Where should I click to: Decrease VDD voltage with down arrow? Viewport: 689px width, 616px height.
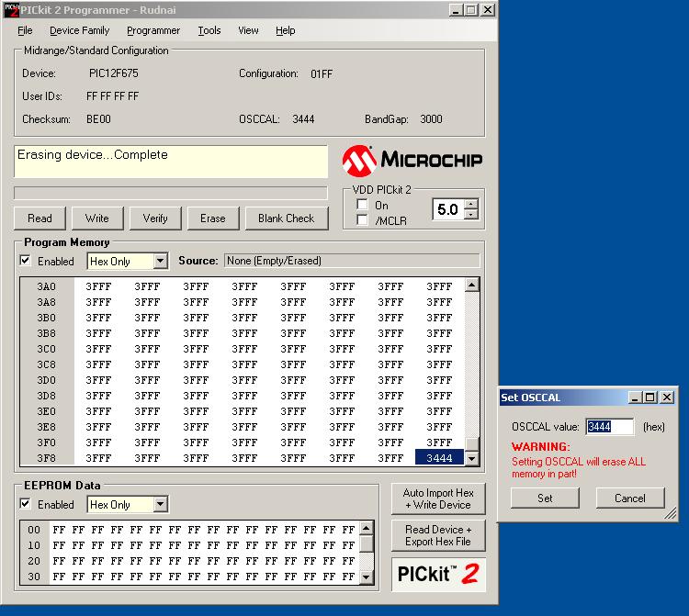tap(470, 214)
